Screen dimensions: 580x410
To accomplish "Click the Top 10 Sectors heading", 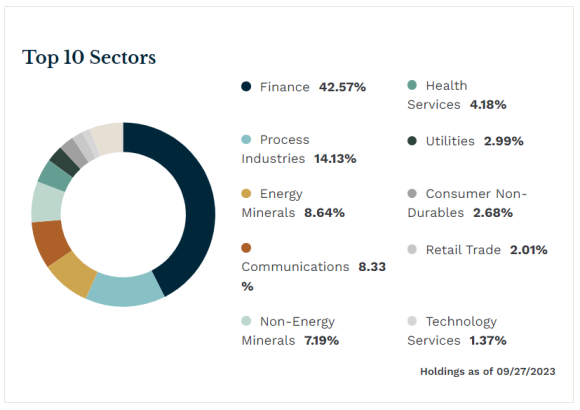I will (89, 58).
